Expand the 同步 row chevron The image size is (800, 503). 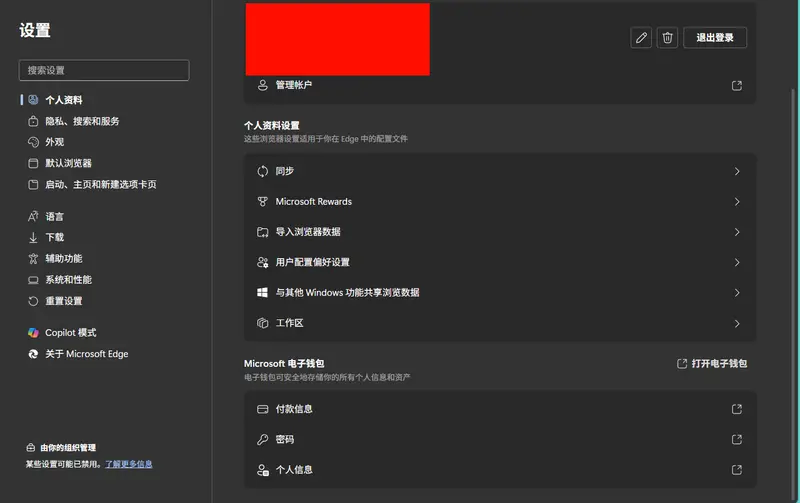(x=737, y=171)
